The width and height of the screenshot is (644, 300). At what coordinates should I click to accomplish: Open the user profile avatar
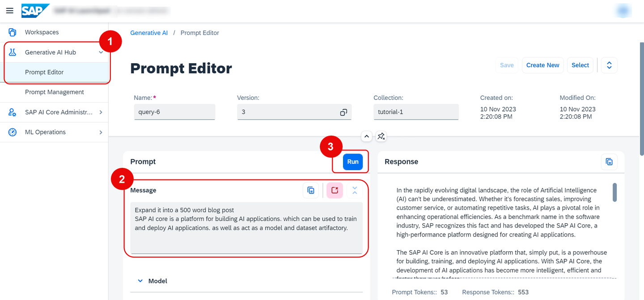[623, 11]
